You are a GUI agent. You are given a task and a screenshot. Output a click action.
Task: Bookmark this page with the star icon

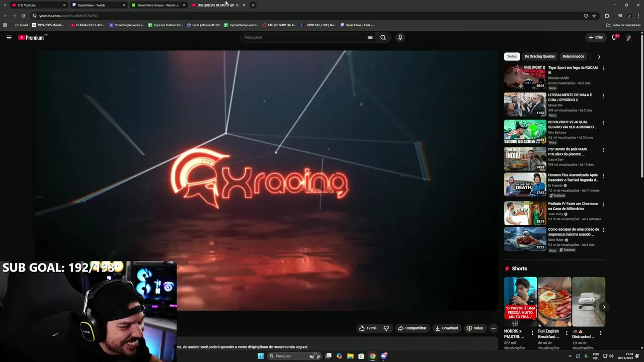594,16
